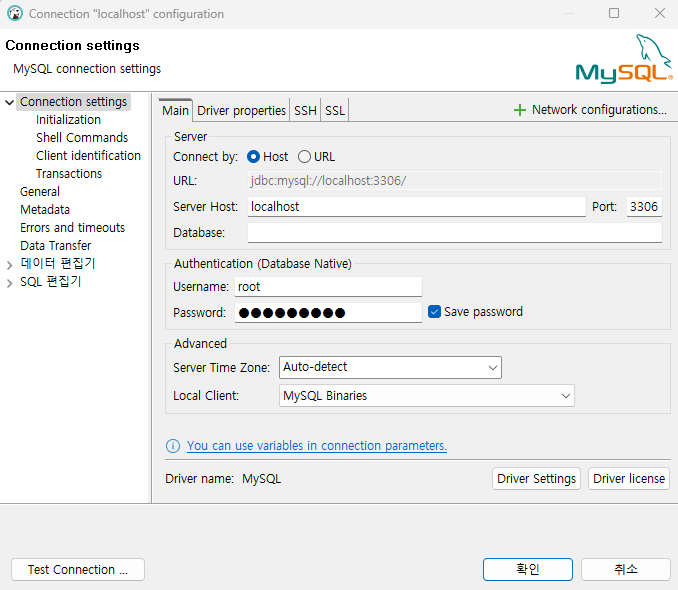This screenshot has width=678, height=590.
Task: Select General in the tree
Action: tap(40, 192)
